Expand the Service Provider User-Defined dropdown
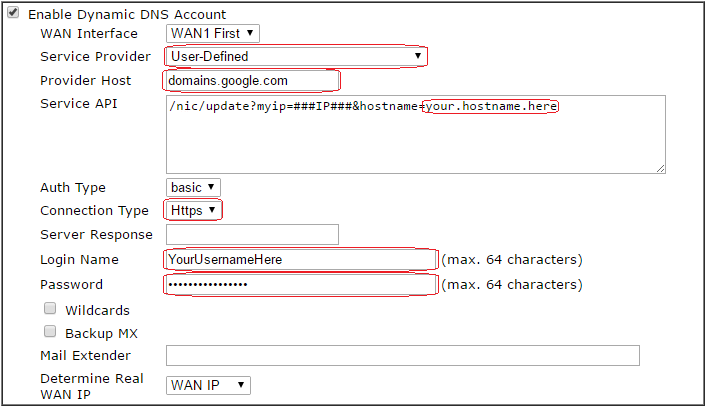Viewport: 706px width, 407px height. coord(295,56)
